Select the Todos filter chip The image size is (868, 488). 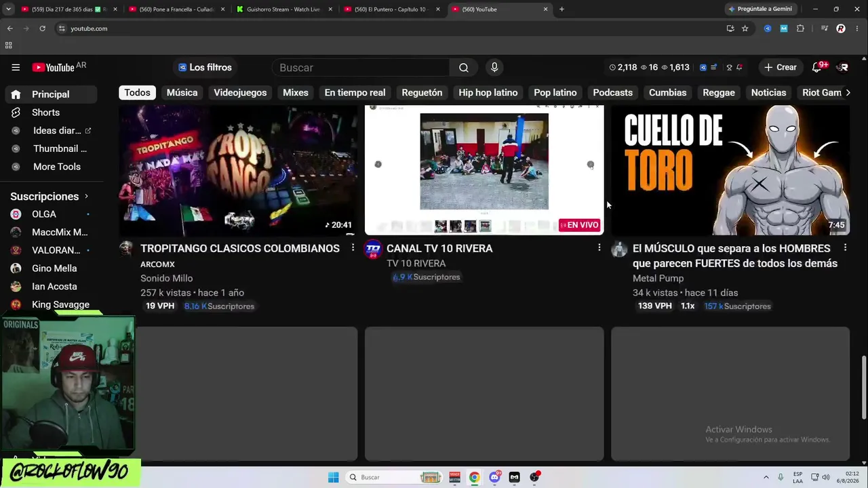(137, 93)
